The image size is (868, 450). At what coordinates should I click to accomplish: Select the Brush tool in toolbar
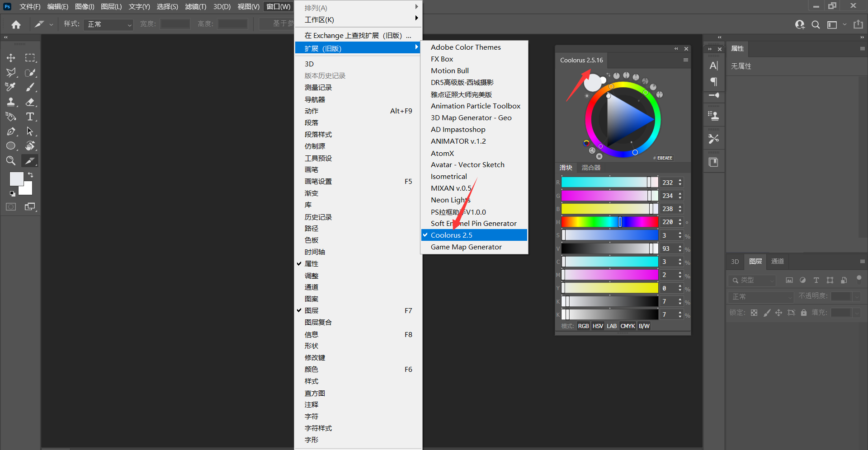click(30, 87)
